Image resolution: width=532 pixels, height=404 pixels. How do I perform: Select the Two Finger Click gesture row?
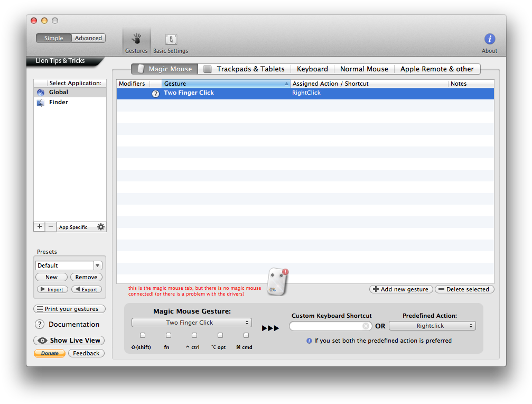coord(305,94)
